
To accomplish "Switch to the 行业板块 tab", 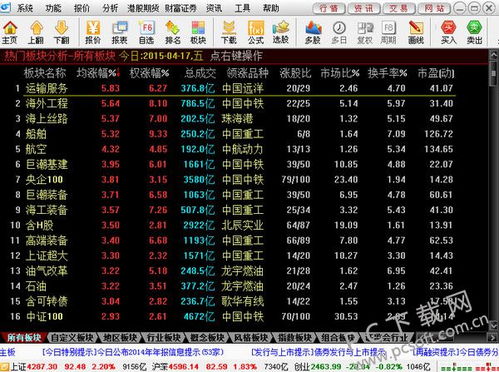I will [x=164, y=338].
